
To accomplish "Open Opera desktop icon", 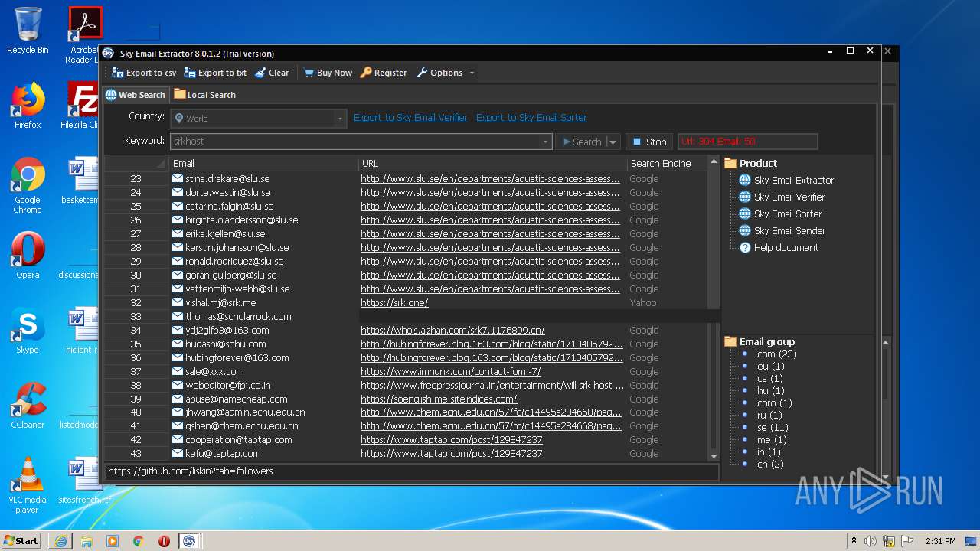I will [28, 255].
